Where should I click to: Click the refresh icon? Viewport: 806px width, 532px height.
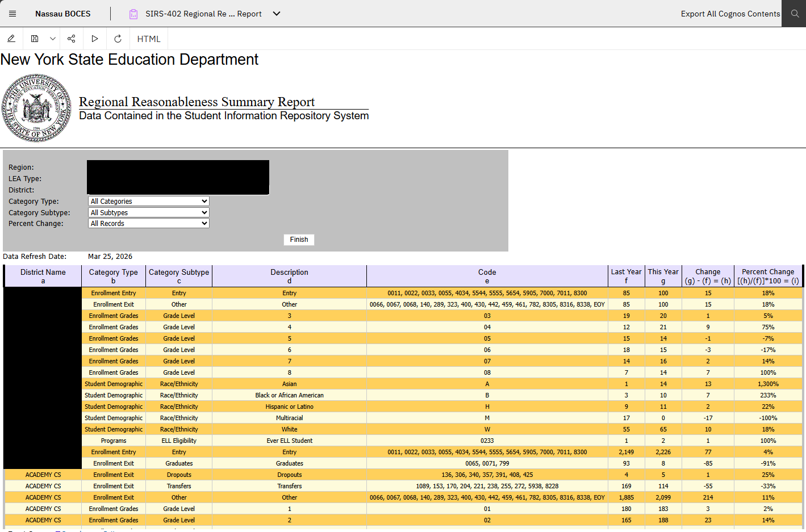118,39
